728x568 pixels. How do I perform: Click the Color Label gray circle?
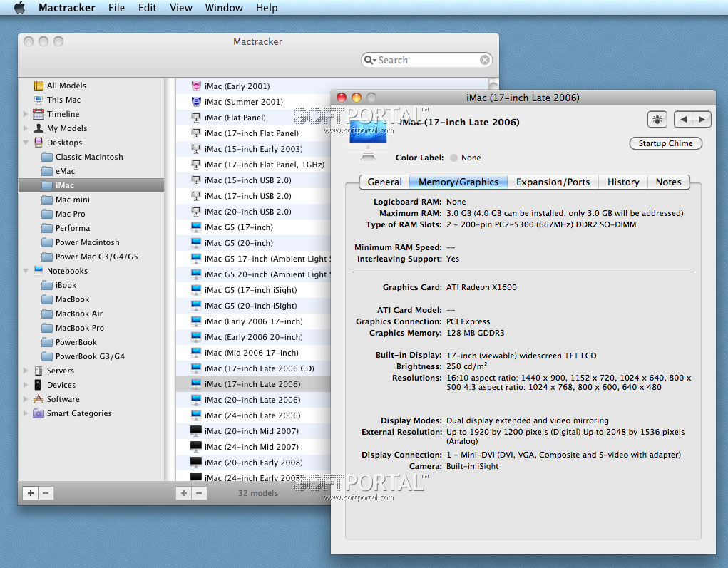pyautogui.click(x=453, y=158)
